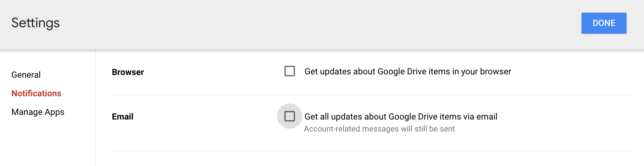Viewport: 644px width, 166px height.
Task: Click the browser updates option label text
Action: [x=408, y=71]
